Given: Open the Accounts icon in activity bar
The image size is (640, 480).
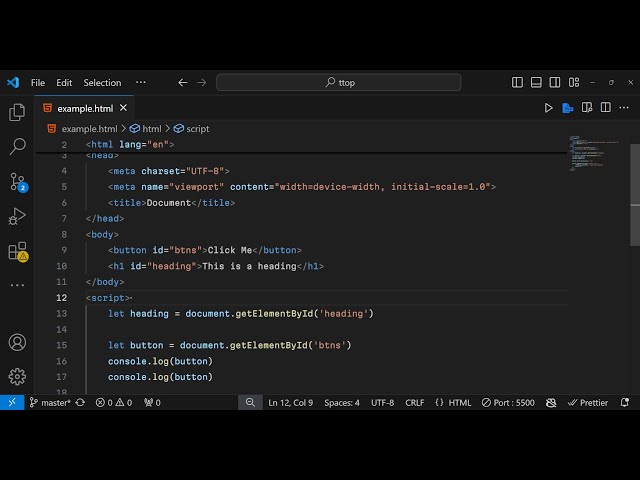Looking at the screenshot, I should click(17, 342).
